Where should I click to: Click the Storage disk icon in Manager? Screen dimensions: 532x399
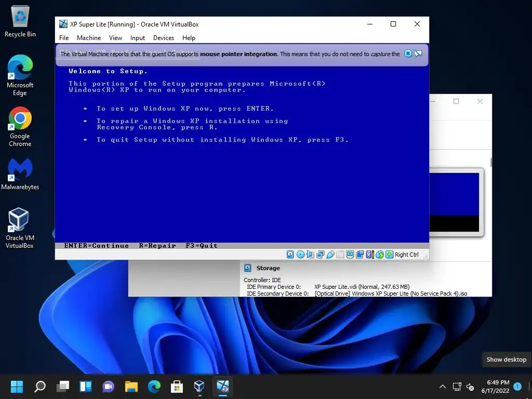click(x=248, y=268)
